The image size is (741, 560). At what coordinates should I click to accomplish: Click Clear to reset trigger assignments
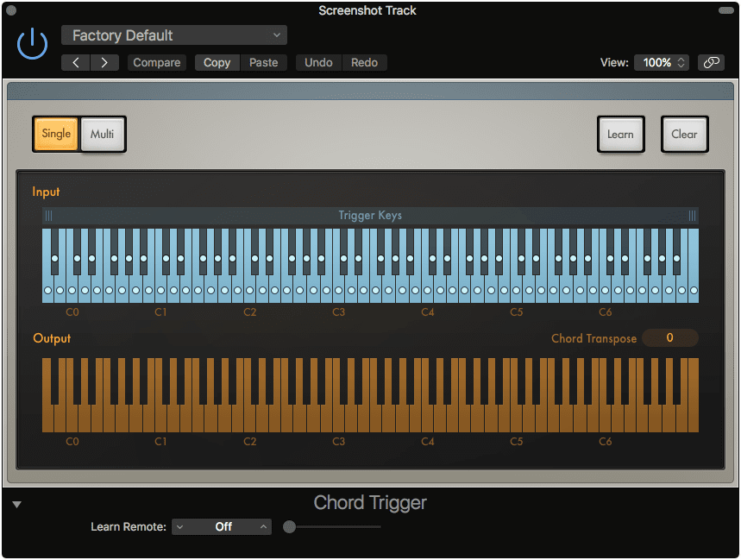[x=684, y=134]
